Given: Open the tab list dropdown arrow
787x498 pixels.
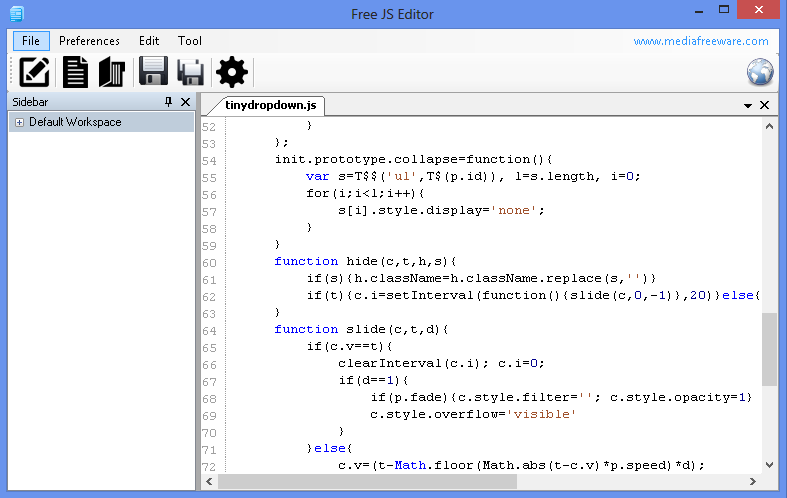Looking at the screenshot, I should [747, 105].
